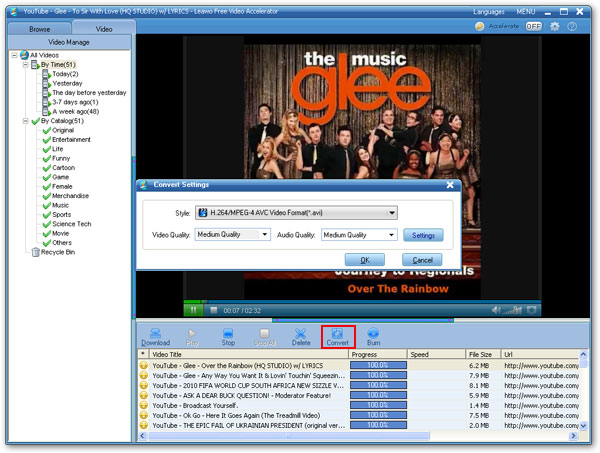Toggle player fullscreen icon
Viewport: 600px width, 453px height.
[532, 310]
